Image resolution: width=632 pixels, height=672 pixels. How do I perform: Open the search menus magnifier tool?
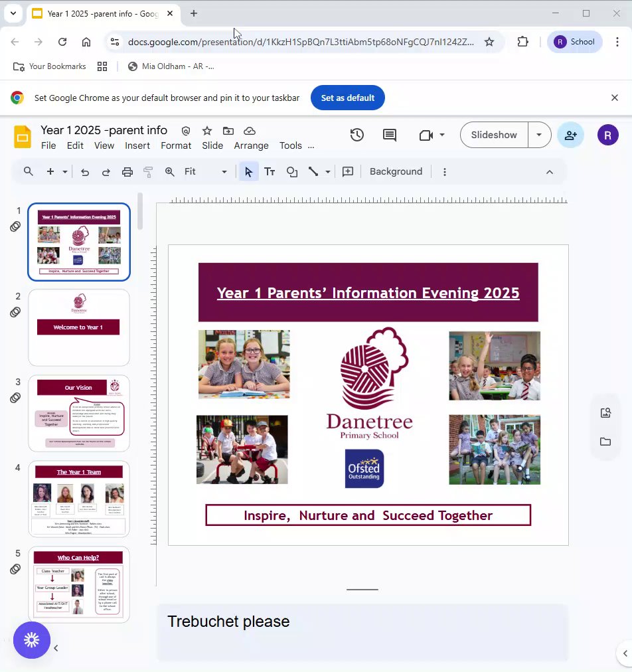click(29, 171)
